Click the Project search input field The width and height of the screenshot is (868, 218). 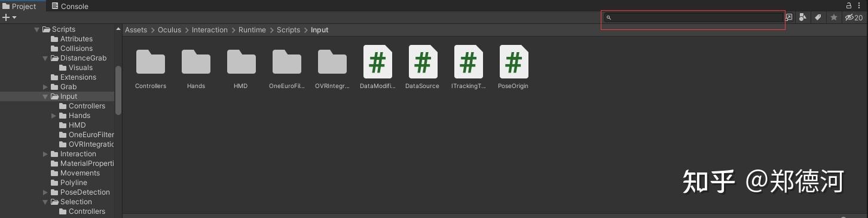pyautogui.click(x=693, y=17)
